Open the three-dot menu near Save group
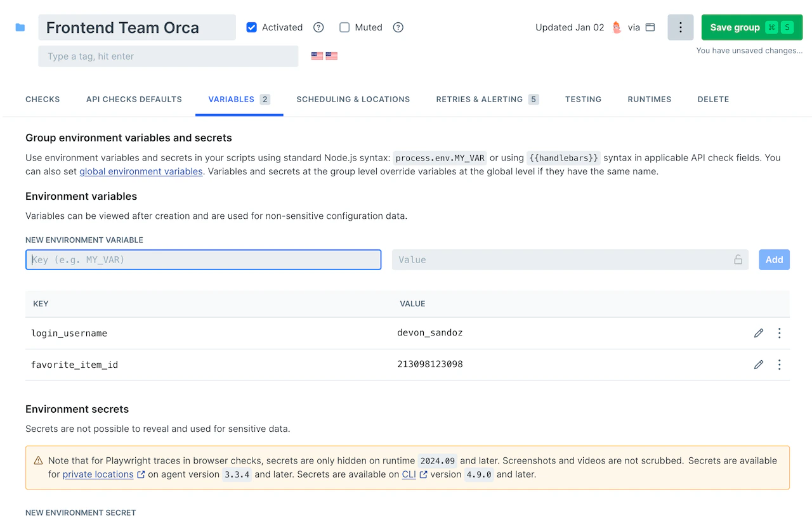Screen dimensions: 812x520 coord(680,27)
